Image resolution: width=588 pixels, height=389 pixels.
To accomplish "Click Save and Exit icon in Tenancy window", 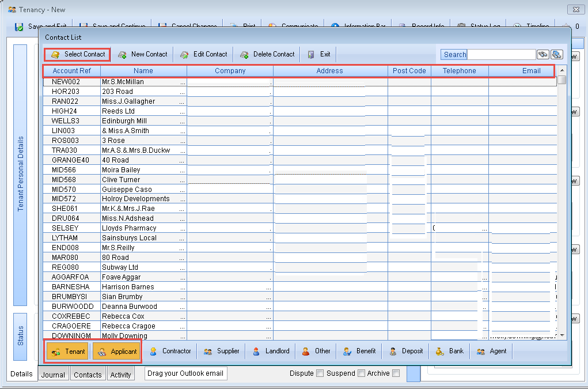I will (19, 27).
